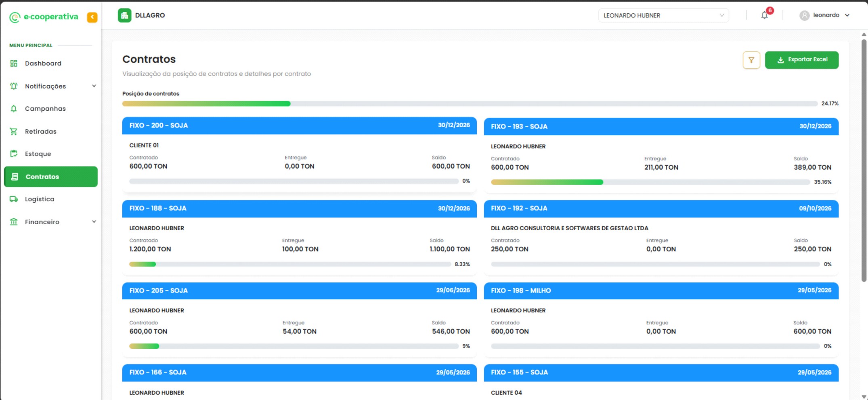Click the 1.200,00 TON contracted value
The image size is (868, 400).
click(x=150, y=249)
